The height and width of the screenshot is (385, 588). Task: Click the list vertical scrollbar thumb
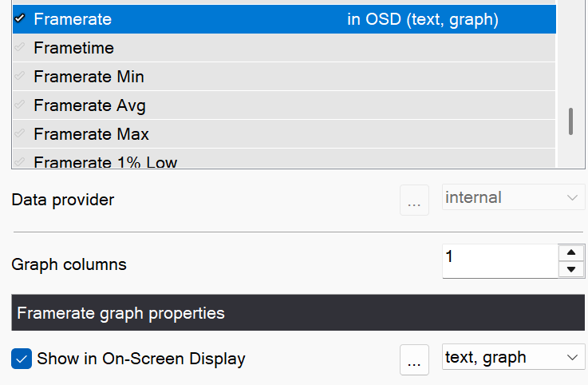click(570, 121)
